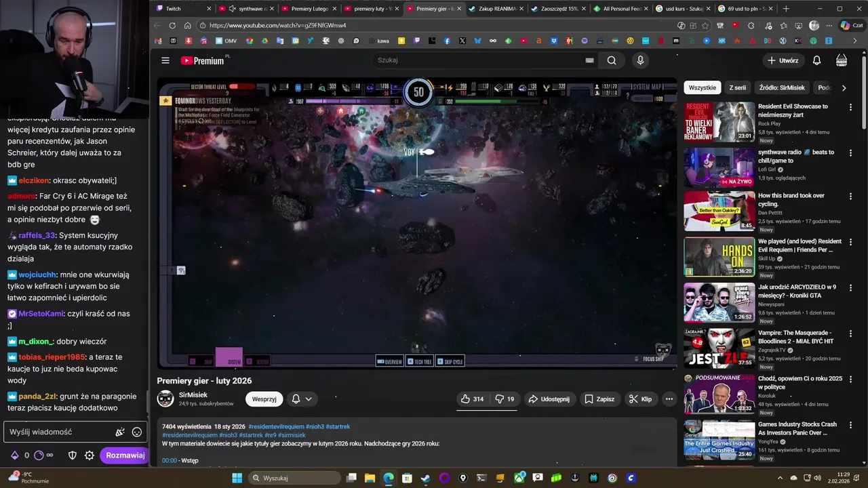Open options for Resident Evil Showcase recommendation

850,107
